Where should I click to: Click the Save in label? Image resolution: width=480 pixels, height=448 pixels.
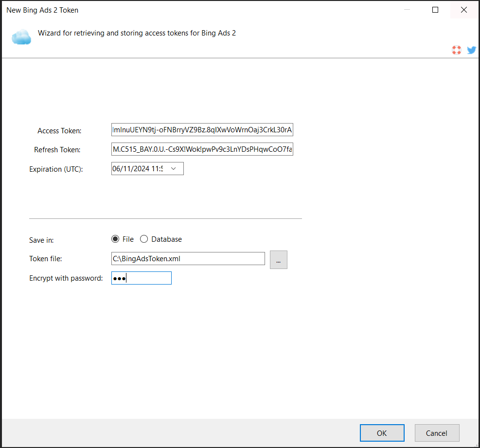(x=41, y=240)
